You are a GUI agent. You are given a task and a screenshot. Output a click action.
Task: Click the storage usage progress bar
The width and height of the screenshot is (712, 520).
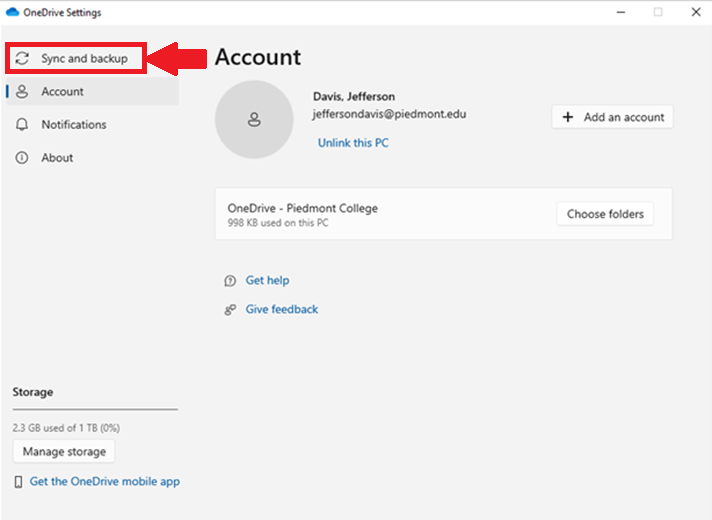[95, 409]
